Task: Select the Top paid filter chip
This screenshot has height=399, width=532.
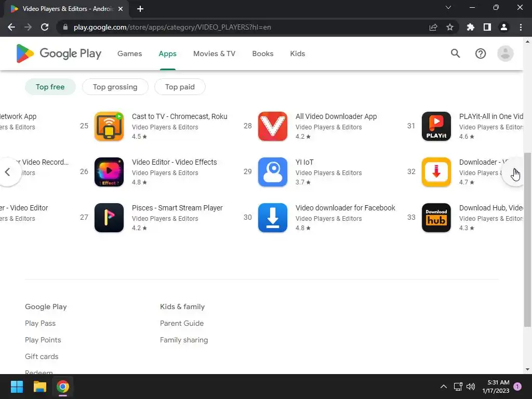Action: tap(180, 87)
